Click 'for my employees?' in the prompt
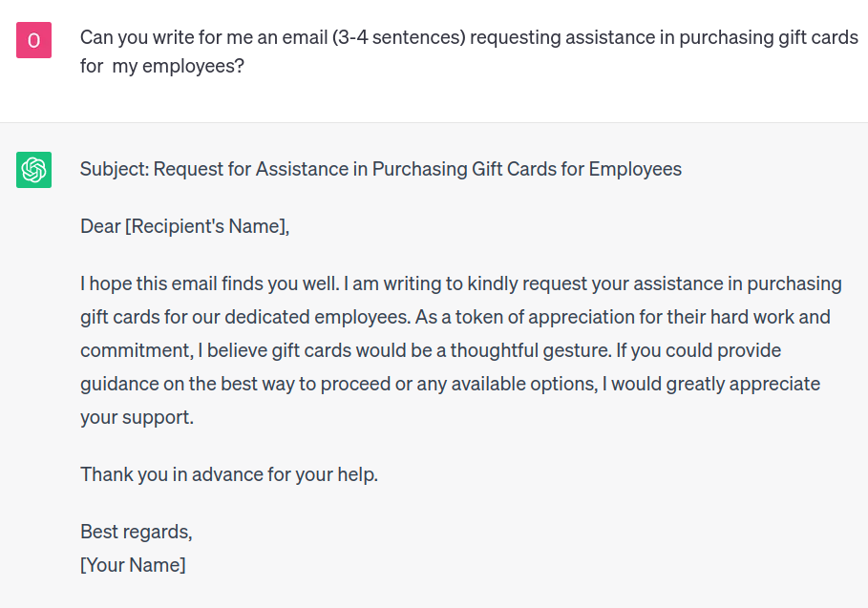 click(162, 68)
